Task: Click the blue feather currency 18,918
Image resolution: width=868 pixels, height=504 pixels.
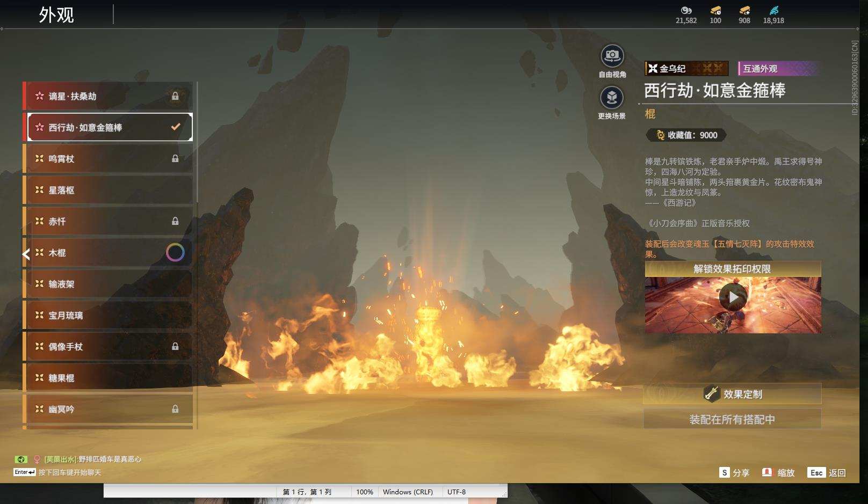Action: (773, 10)
